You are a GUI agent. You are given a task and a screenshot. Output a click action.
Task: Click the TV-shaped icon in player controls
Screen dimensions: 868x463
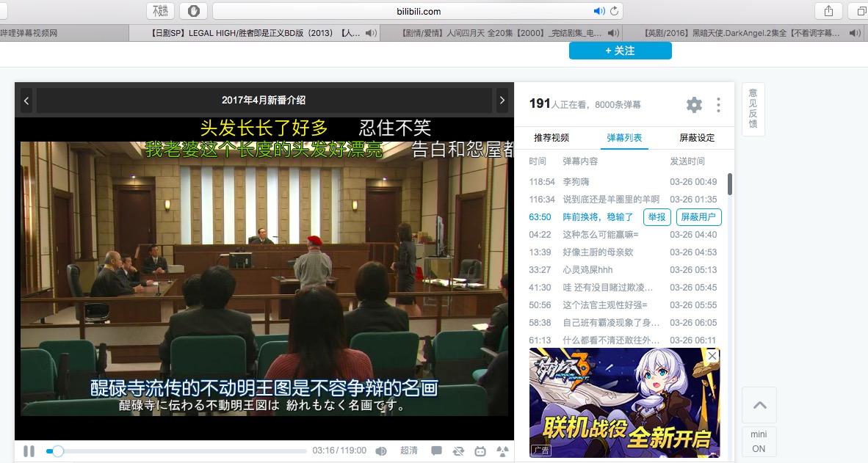coord(480,451)
